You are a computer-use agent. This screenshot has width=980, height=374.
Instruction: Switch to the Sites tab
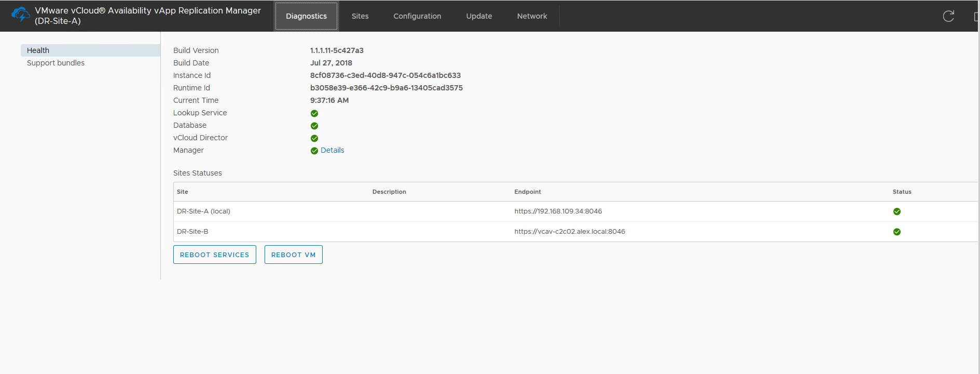tap(360, 16)
